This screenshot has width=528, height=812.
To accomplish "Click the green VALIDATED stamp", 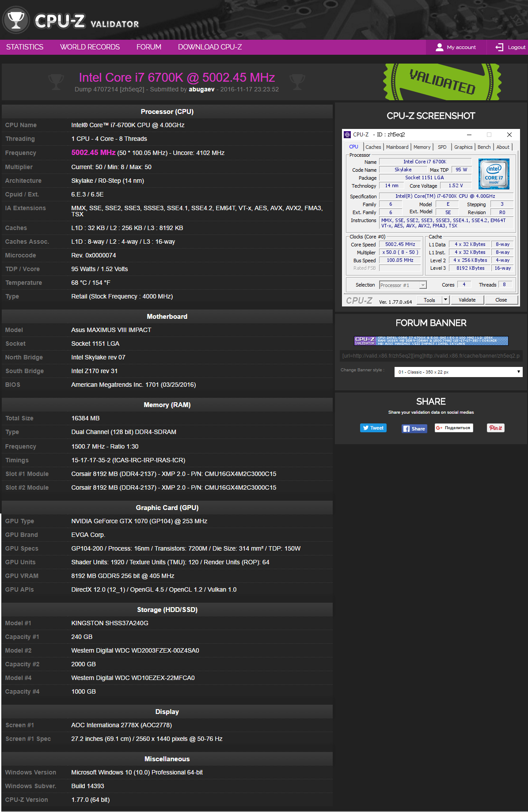I will (442, 82).
